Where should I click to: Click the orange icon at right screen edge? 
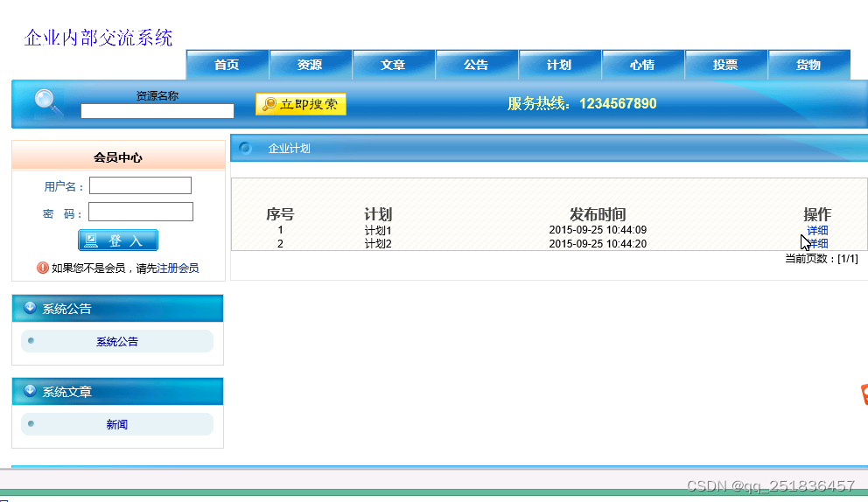pos(864,394)
